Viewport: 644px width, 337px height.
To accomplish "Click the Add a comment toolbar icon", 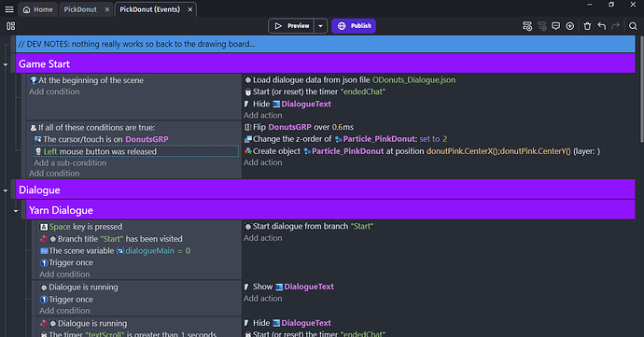I will (555, 26).
